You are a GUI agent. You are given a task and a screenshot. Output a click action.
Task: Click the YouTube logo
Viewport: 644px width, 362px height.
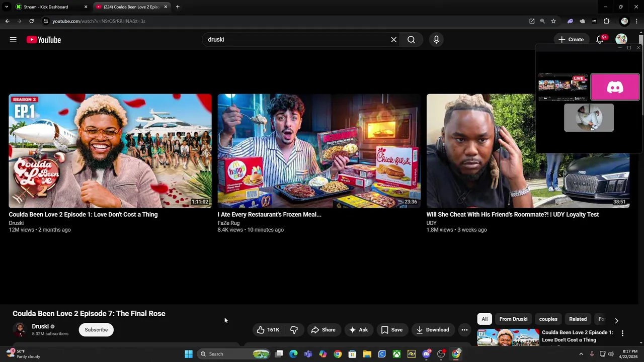(x=44, y=40)
